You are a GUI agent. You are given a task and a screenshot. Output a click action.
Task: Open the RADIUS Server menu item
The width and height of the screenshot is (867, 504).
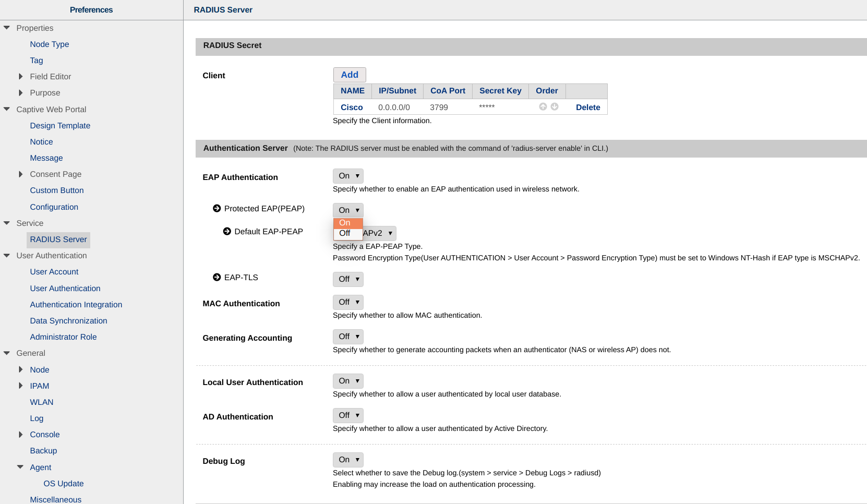point(58,239)
